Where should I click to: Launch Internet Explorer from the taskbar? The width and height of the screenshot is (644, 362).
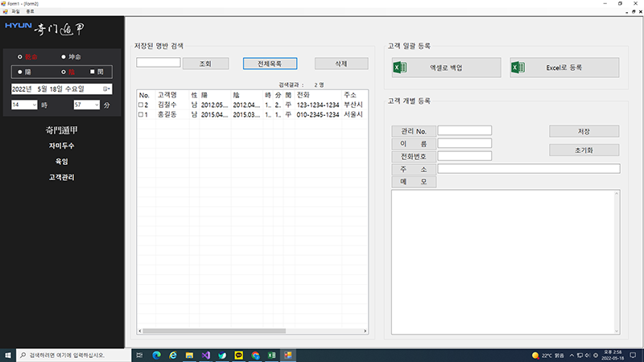pos(173,355)
